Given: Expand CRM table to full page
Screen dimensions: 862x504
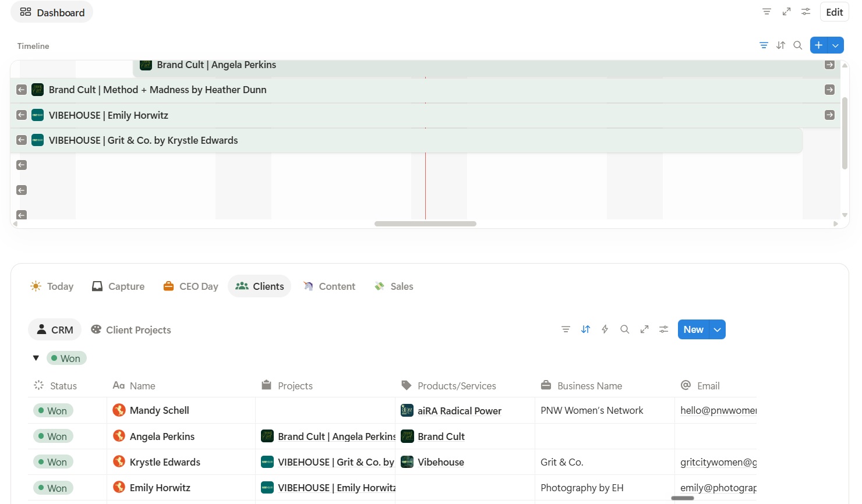Looking at the screenshot, I should 644,329.
